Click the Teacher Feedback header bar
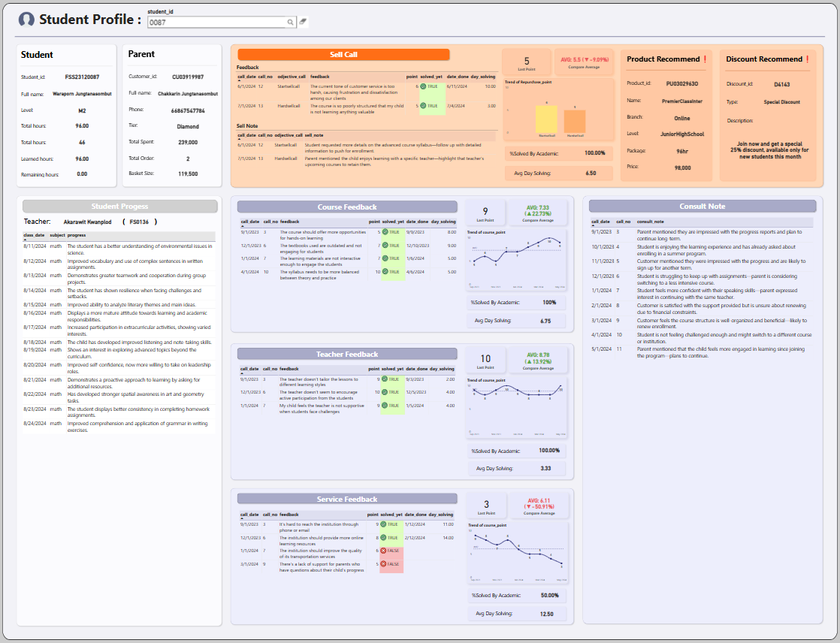 click(347, 354)
